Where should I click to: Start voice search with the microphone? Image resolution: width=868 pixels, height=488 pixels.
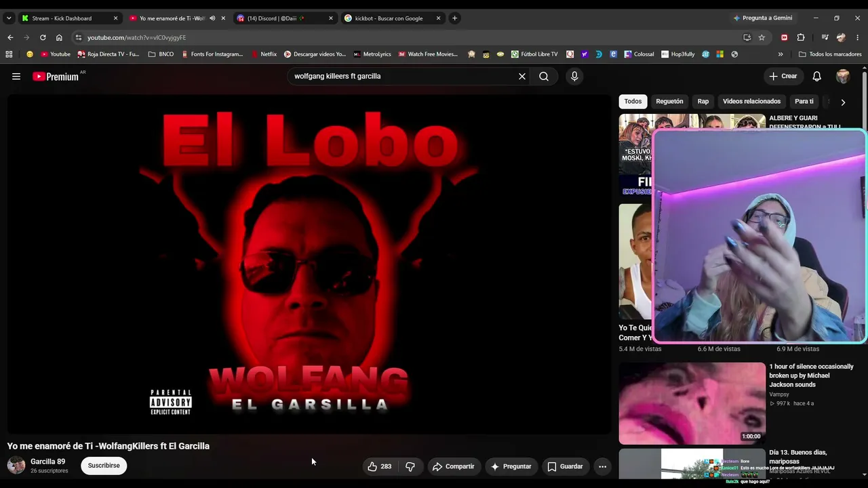tap(574, 77)
